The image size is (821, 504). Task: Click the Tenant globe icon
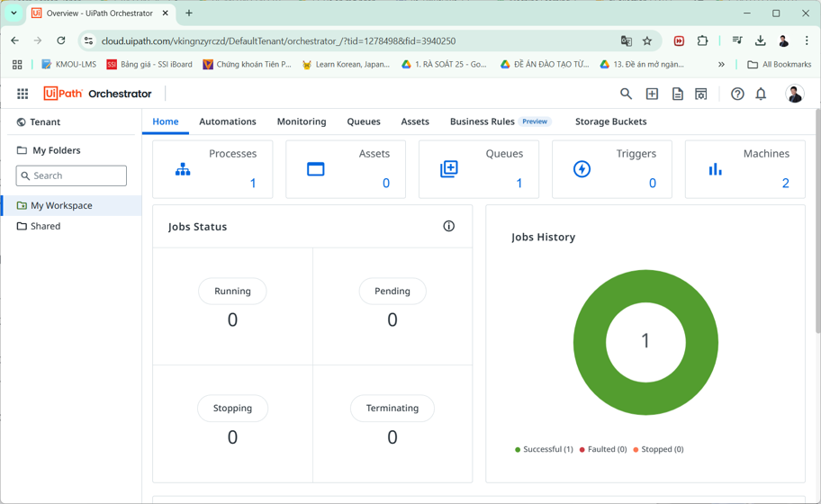21,121
